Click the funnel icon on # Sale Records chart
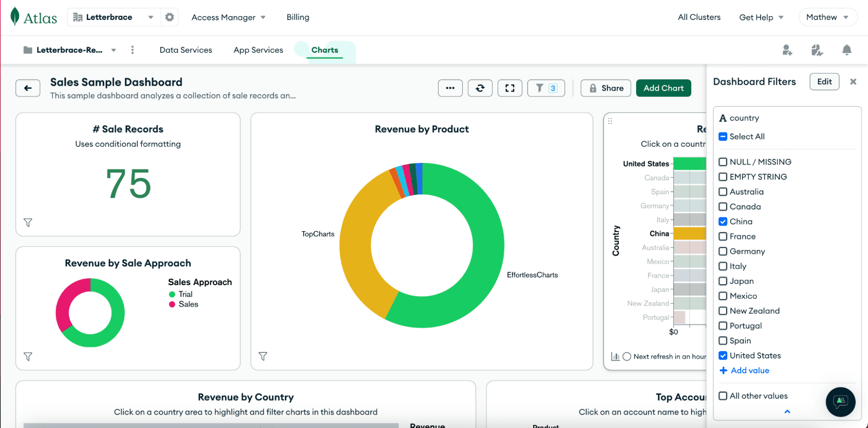The image size is (868, 428). 28,222
